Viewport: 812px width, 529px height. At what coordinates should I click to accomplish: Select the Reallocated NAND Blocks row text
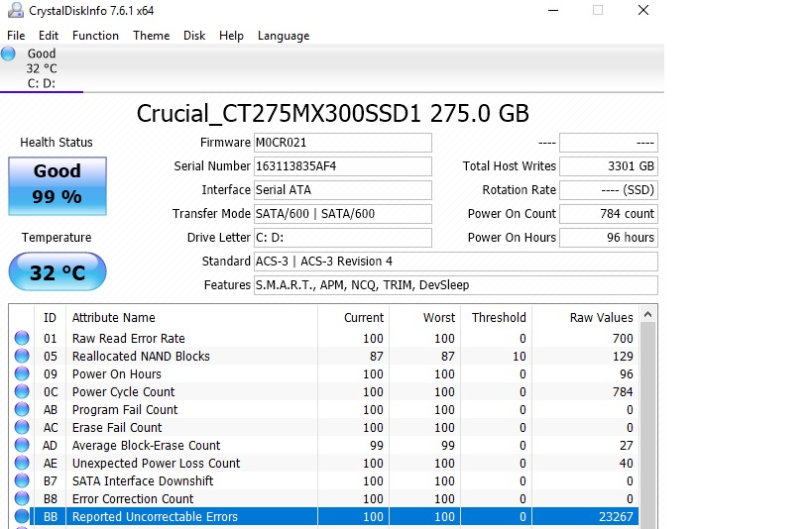(x=141, y=356)
